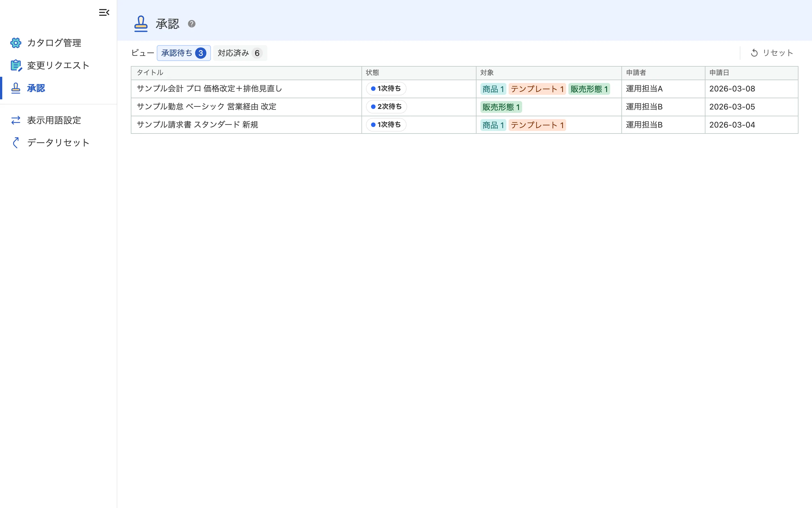
Task: Click 1次待ち badge in サンプル請求書 row
Action: pyautogui.click(x=386, y=125)
